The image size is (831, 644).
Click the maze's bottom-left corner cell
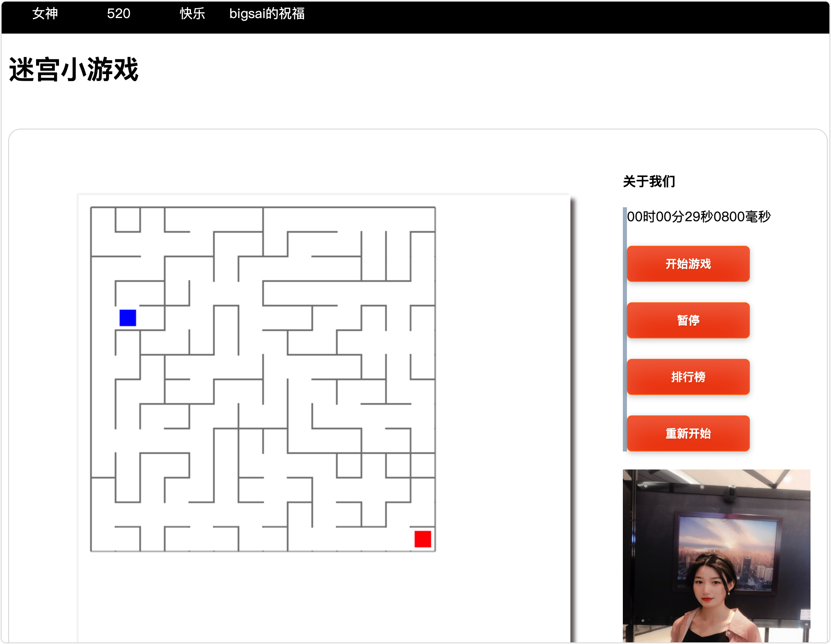(x=103, y=539)
